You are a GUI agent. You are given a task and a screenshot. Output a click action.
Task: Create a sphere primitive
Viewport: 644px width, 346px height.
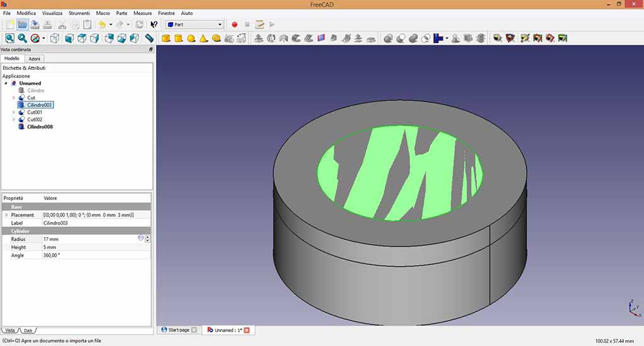(191, 38)
